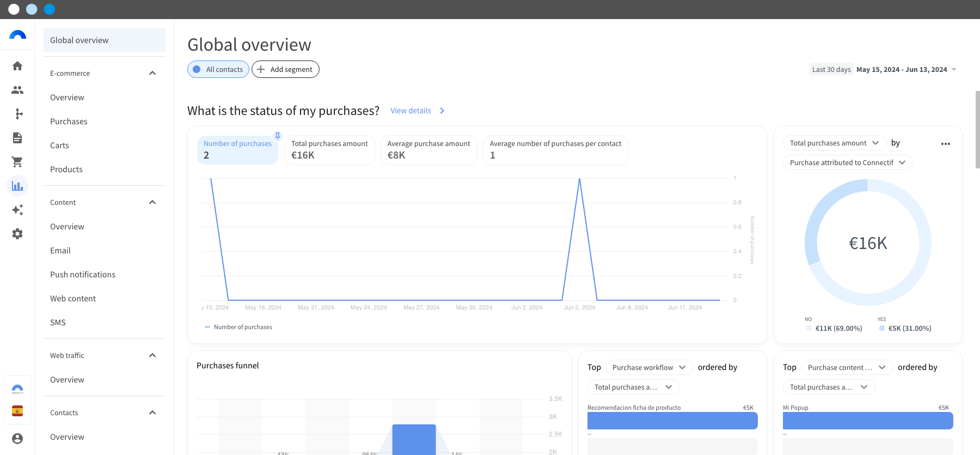Select Average number of purchases per contact tab
Viewport: 980px width, 455px height.
[555, 150]
